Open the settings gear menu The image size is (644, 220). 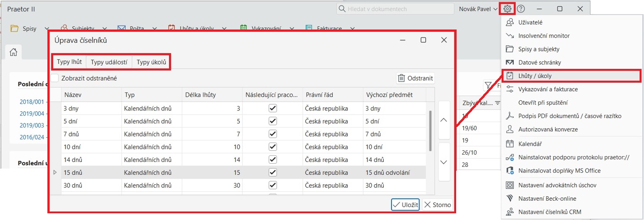coord(507,9)
